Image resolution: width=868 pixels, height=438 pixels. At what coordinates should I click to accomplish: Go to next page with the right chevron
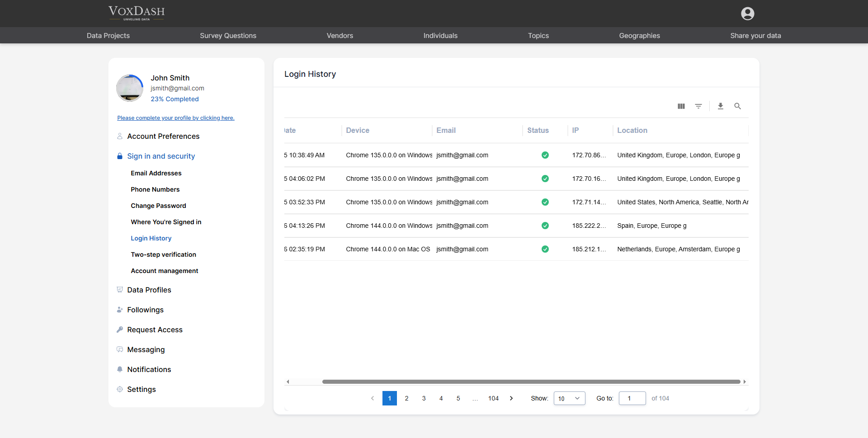(x=511, y=398)
